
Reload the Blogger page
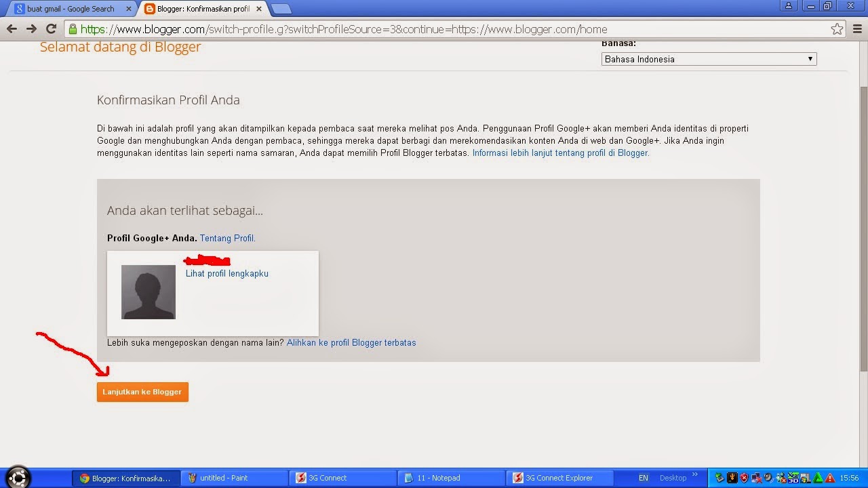51,29
